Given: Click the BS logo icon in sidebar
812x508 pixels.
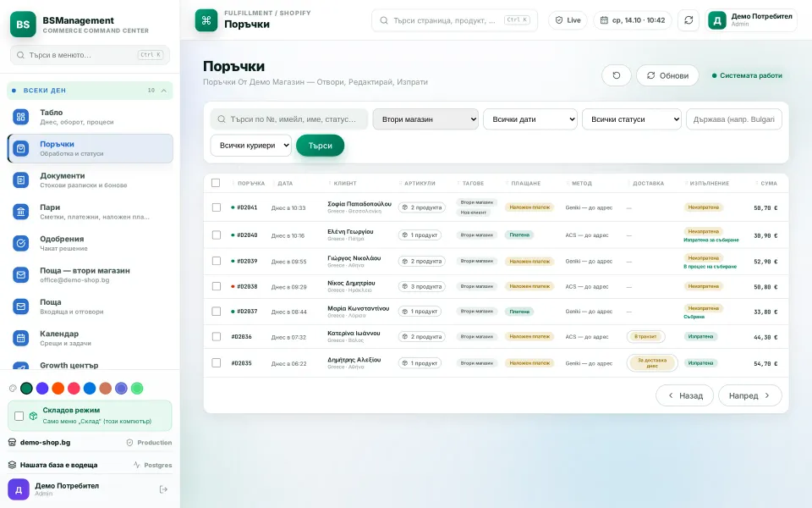Looking at the screenshot, I should coord(23,25).
